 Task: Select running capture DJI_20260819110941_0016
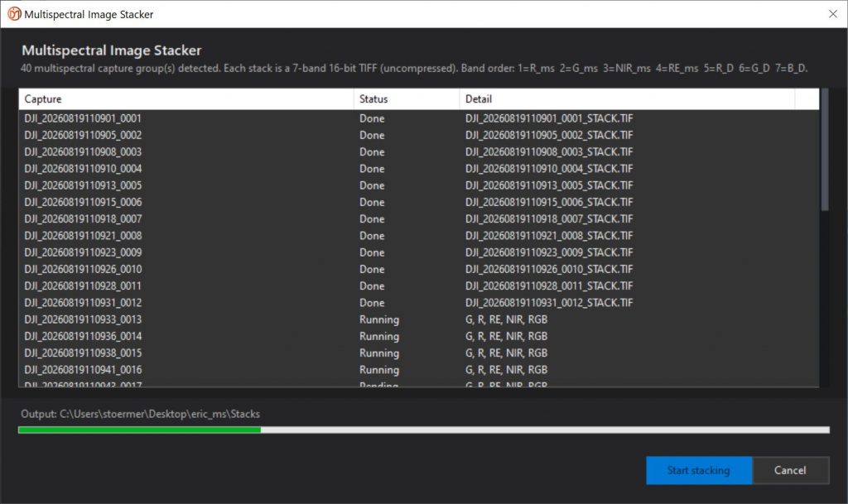coord(418,369)
